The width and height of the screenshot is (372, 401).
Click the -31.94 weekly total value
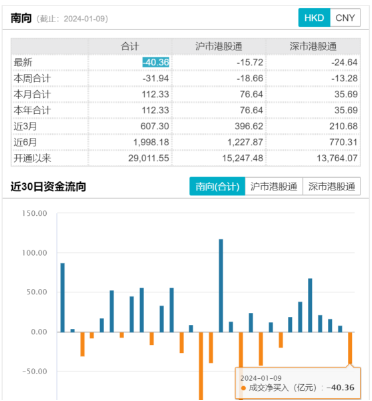pyautogui.click(x=156, y=78)
